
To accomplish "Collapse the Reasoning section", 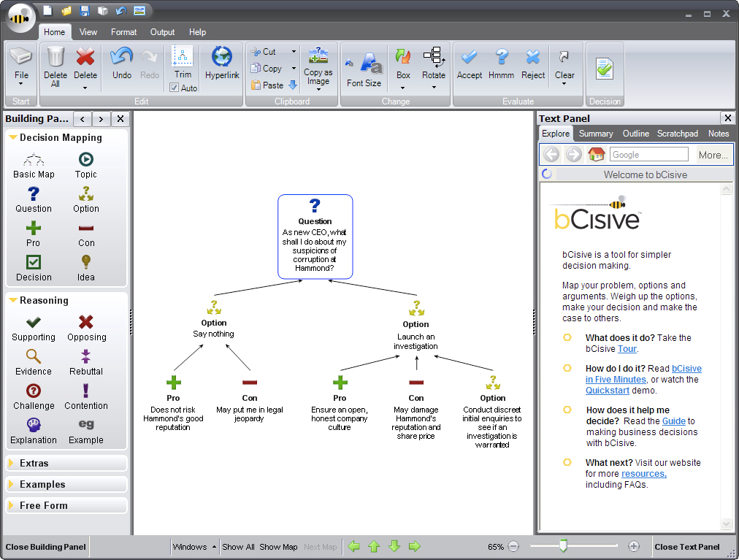I will click(13, 300).
